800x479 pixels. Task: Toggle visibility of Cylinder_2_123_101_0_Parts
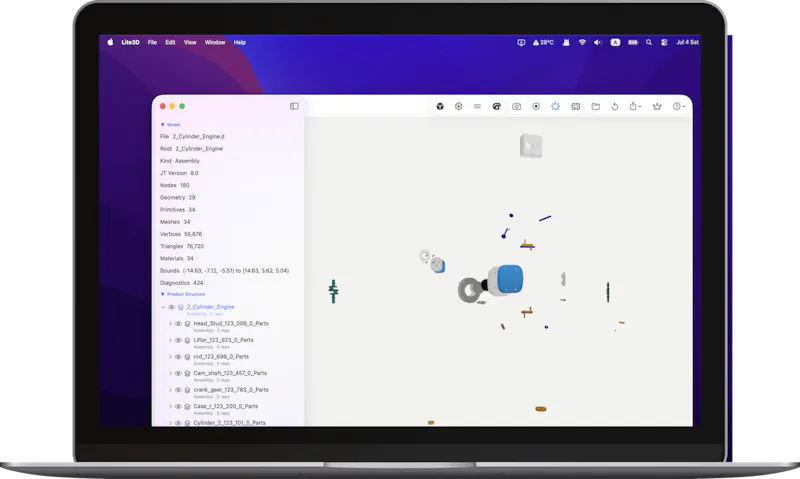[179, 423]
